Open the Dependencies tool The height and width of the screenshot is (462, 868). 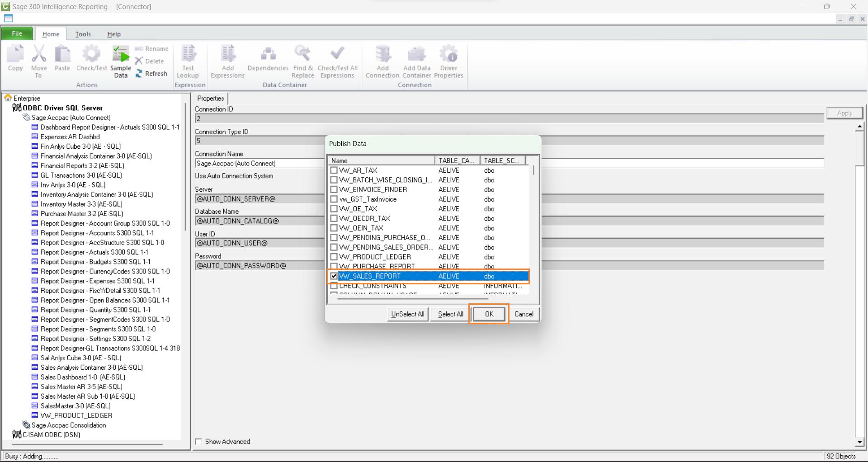pos(268,58)
